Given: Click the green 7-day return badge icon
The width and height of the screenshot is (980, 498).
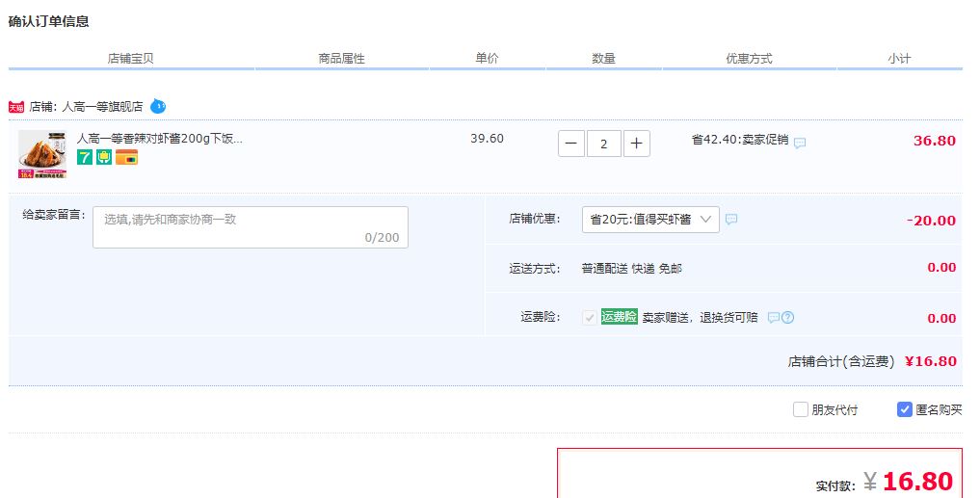Looking at the screenshot, I should click(x=85, y=157).
